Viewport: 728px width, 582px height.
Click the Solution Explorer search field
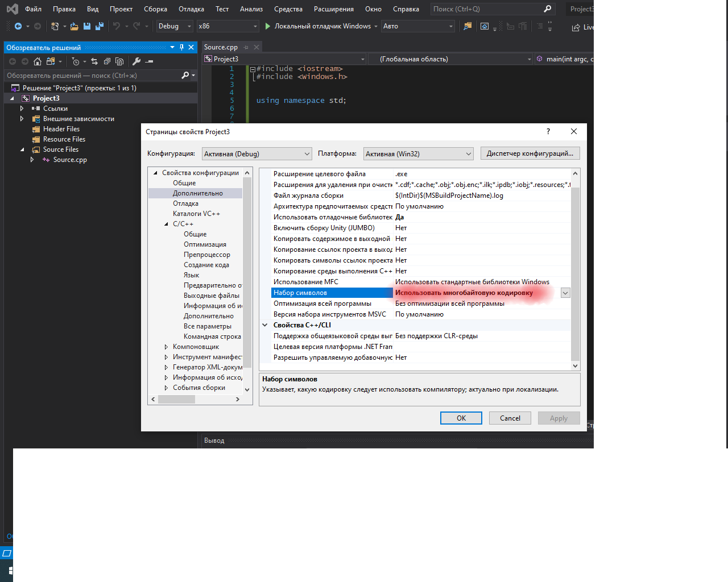click(92, 75)
